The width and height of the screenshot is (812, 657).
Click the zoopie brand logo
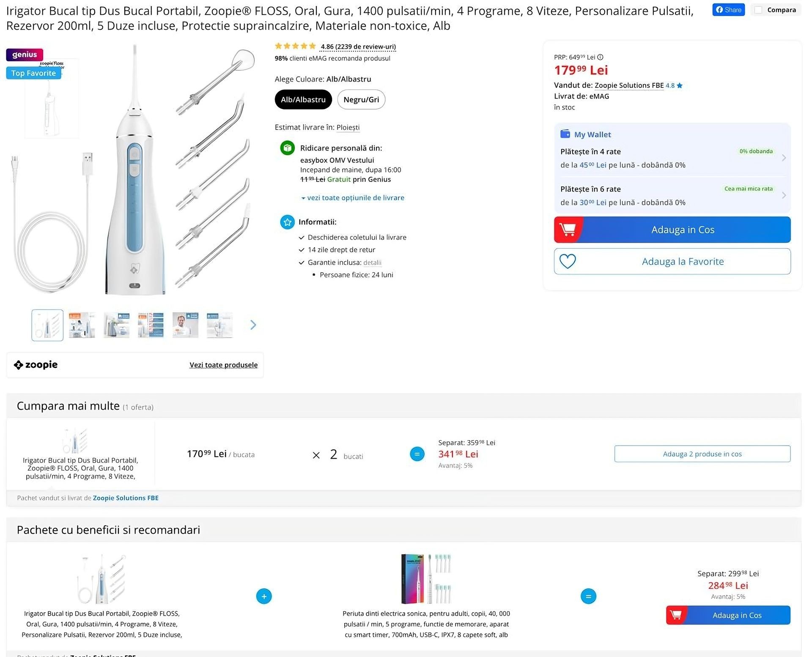tap(36, 365)
